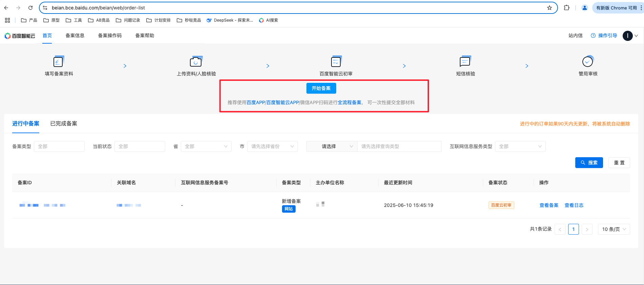
Task: Click the 搜索 search button
Action: [589, 163]
